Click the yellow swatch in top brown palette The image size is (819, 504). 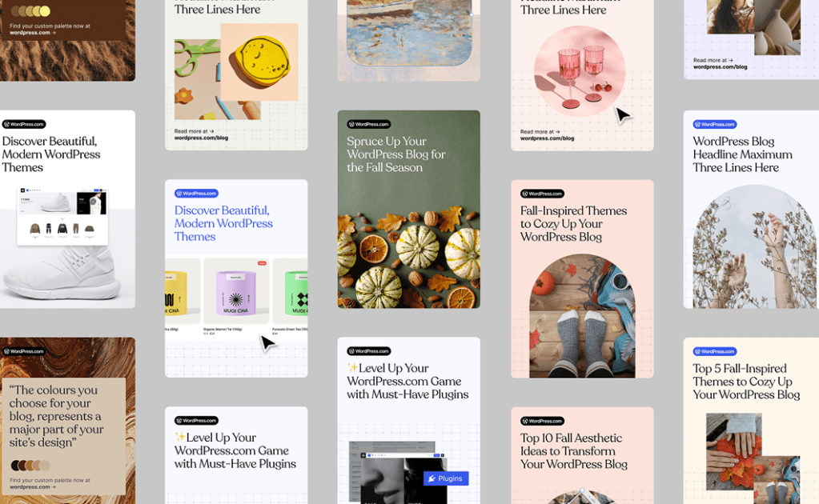(46, 11)
